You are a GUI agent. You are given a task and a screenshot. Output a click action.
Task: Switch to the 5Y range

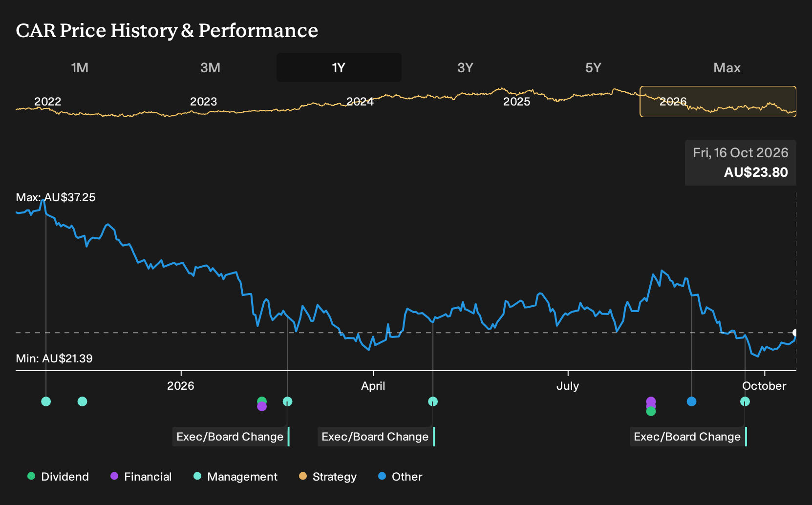(593, 67)
